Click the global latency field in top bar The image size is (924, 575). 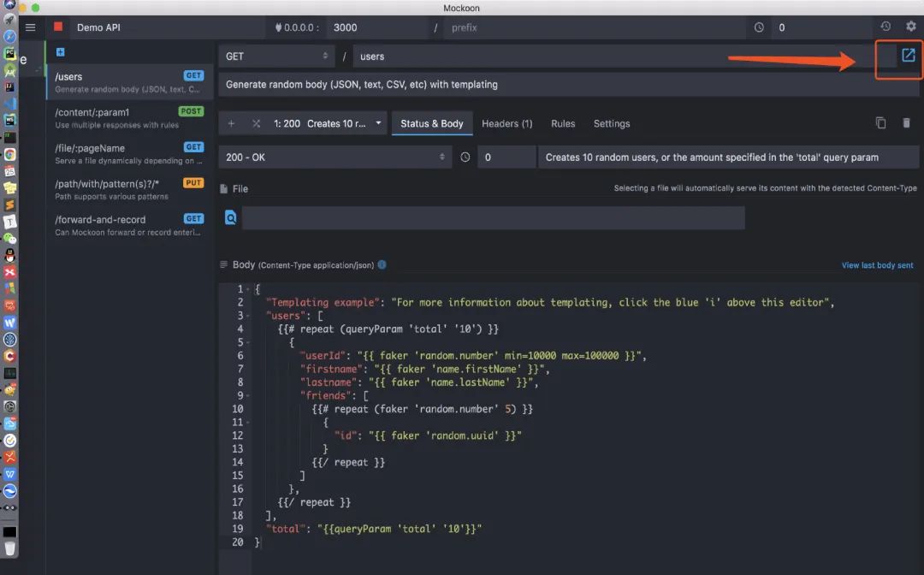pyautogui.click(x=820, y=27)
